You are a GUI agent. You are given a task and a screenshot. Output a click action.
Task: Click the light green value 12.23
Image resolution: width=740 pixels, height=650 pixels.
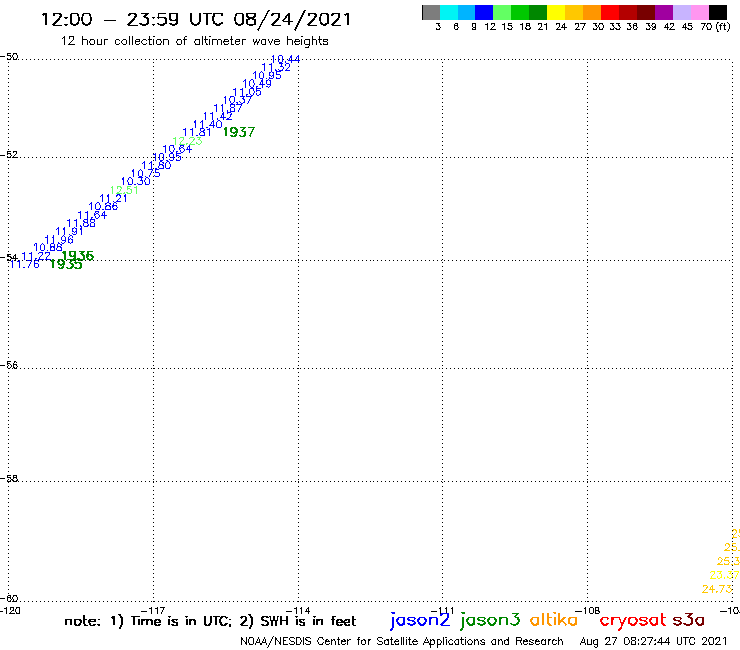coord(187,141)
